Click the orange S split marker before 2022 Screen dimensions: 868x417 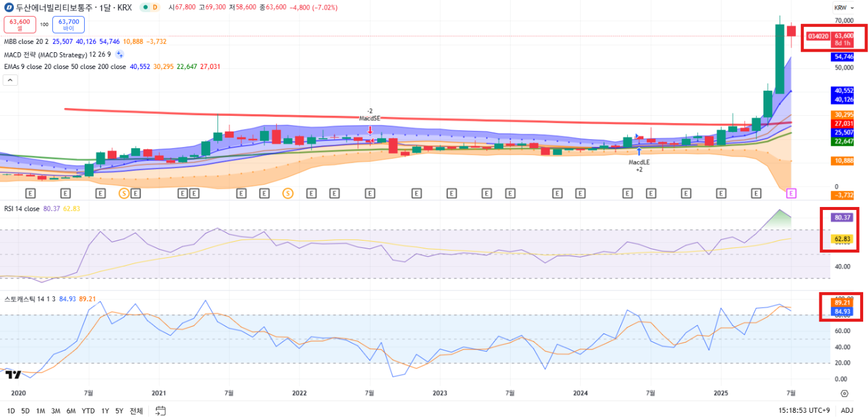[x=288, y=193]
